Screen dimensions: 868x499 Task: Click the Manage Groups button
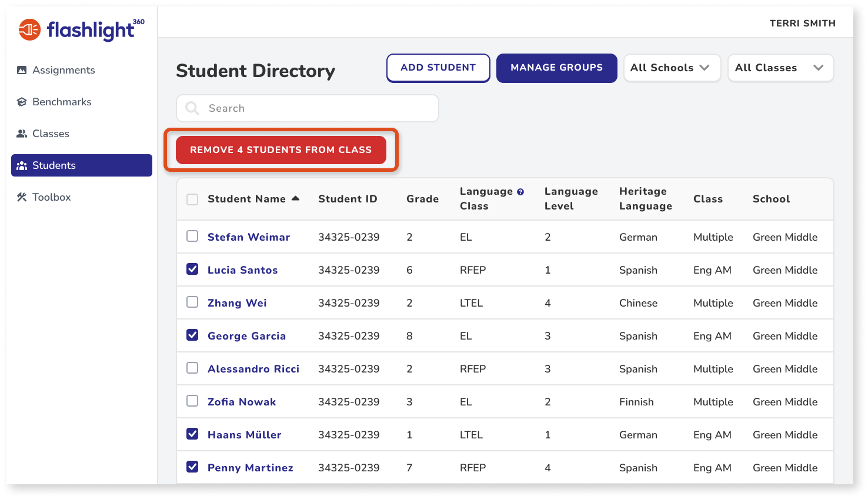click(556, 68)
